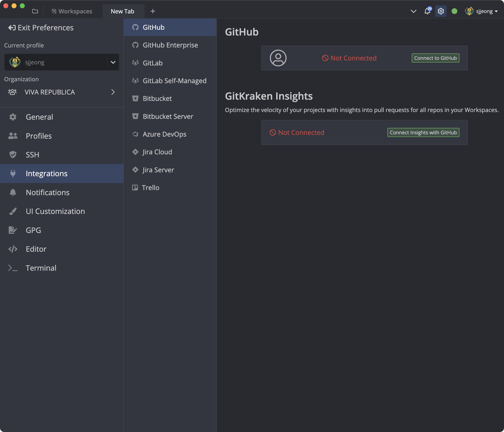Expand the tab list chevron
The height and width of the screenshot is (432, 504).
pyautogui.click(x=413, y=11)
